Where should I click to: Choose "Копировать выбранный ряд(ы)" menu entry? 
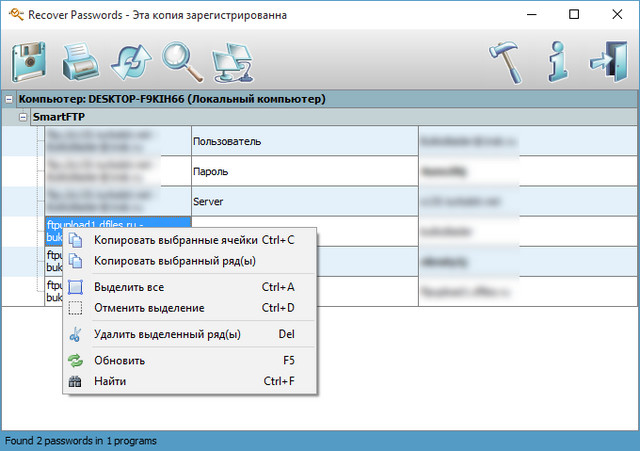tap(174, 261)
